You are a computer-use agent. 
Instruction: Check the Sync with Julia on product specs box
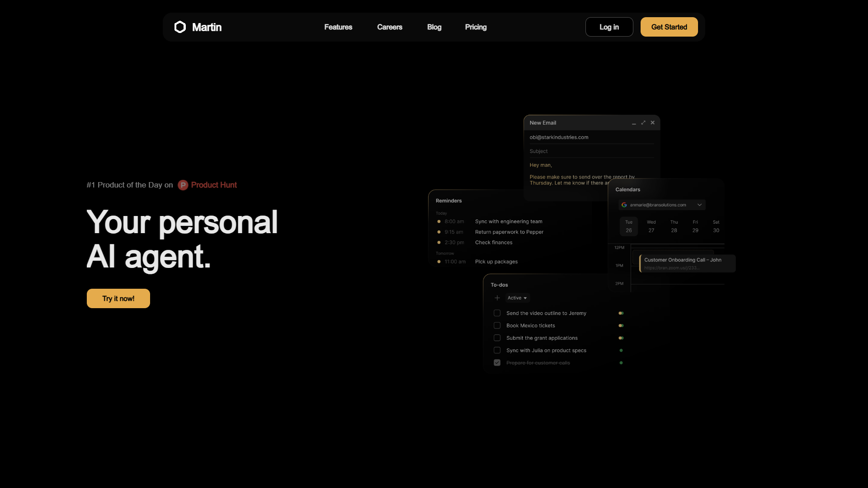pos(497,351)
